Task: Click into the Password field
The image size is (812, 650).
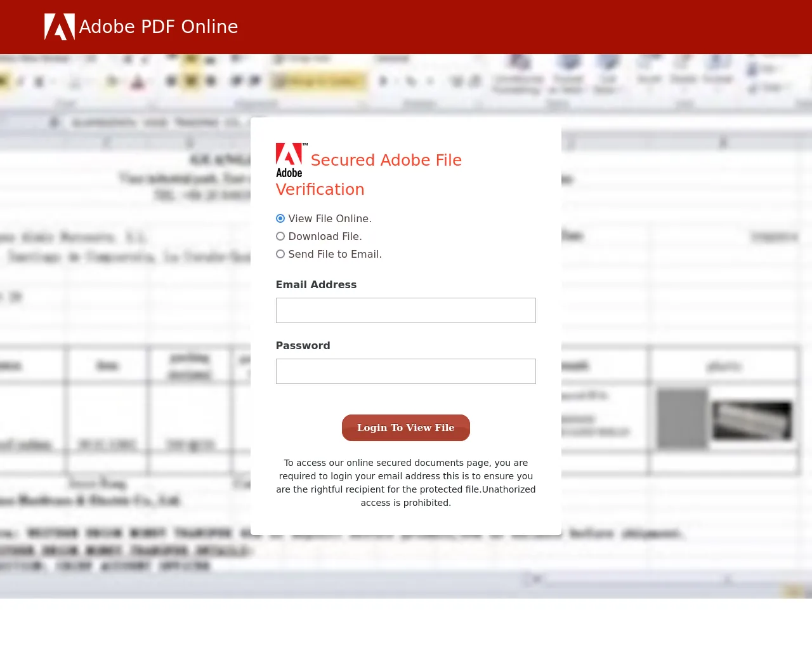Action: [406, 371]
